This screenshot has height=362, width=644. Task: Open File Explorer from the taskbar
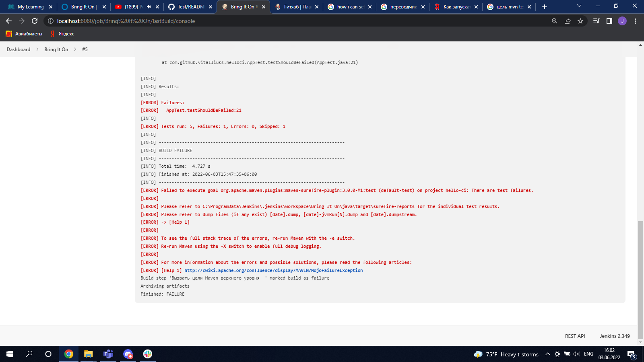(88, 354)
